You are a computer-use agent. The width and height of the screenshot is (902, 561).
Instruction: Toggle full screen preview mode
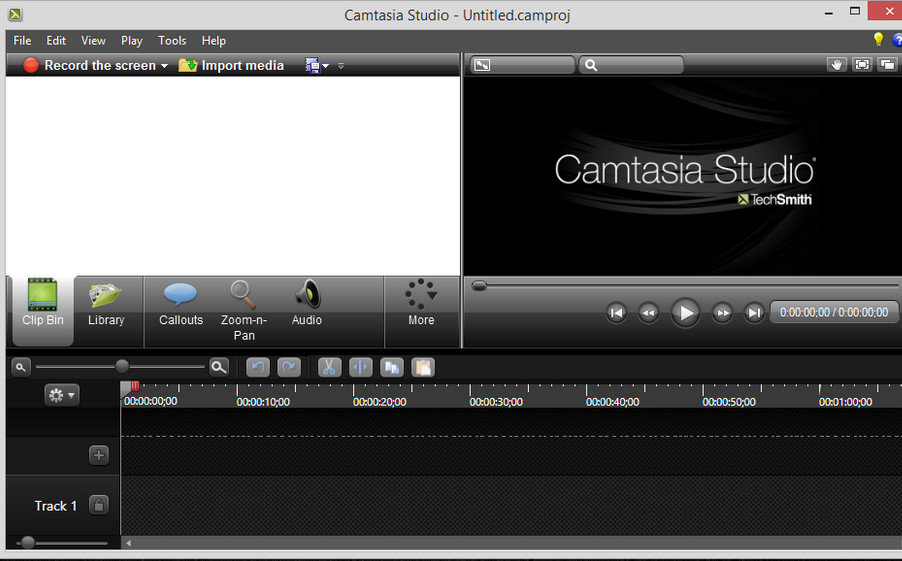(862, 64)
